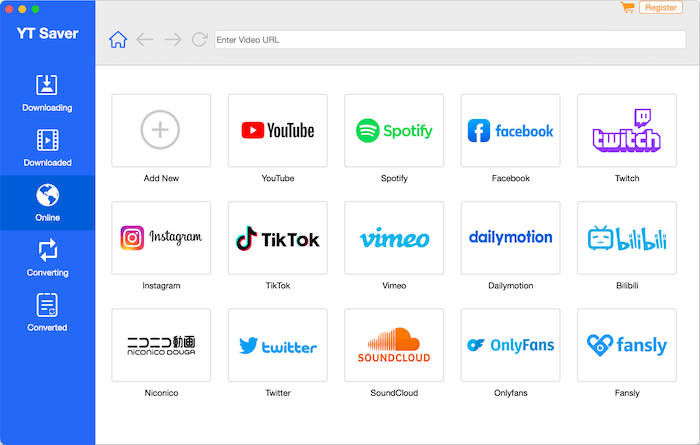The image size is (700, 445).
Task: Open the Niconico Douga site tile
Action: (161, 345)
